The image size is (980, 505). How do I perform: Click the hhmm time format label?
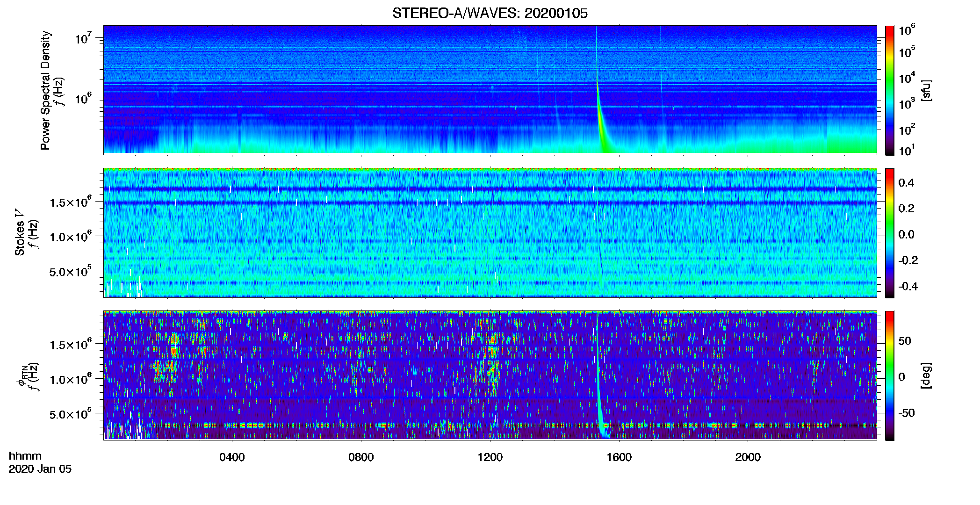click(25, 456)
